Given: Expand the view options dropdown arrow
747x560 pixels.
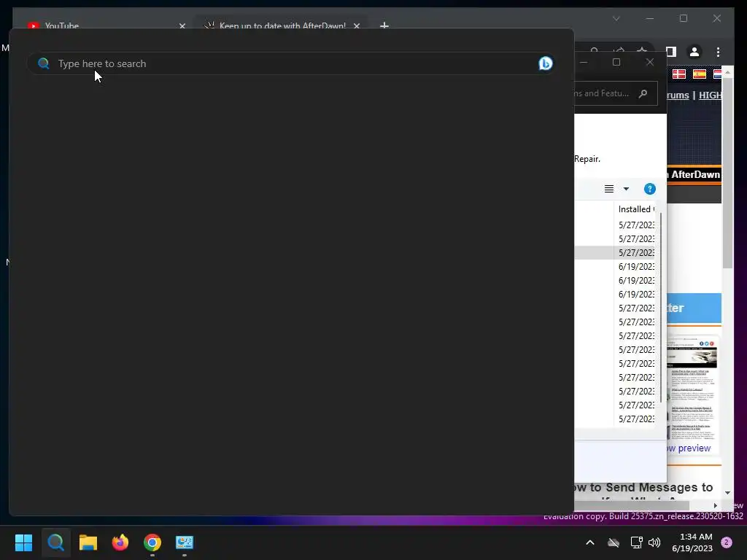Looking at the screenshot, I should (x=626, y=189).
